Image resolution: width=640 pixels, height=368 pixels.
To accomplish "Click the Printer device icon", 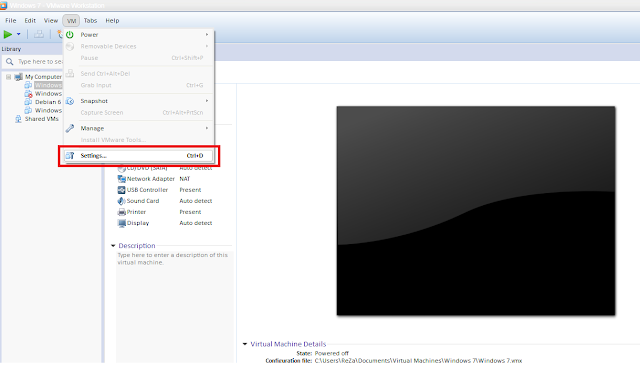I will pyautogui.click(x=121, y=212).
